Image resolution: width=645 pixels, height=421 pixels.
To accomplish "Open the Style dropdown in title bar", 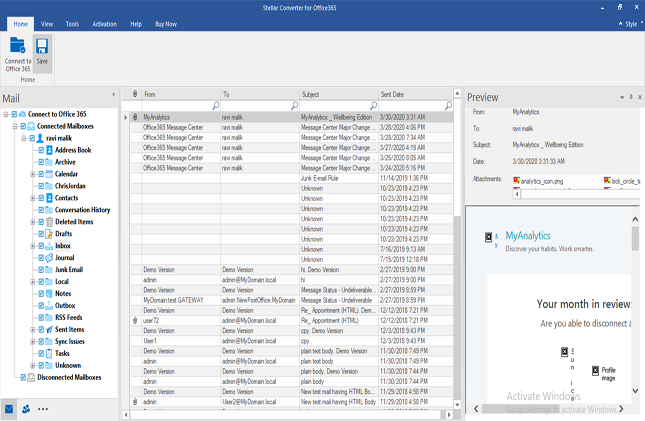I will click(630, 22).
